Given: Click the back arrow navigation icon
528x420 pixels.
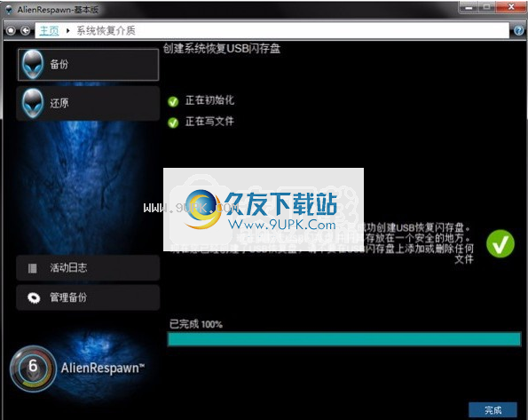Looking at the screenshot, I should pyautogui.click(x=25, y=31).
